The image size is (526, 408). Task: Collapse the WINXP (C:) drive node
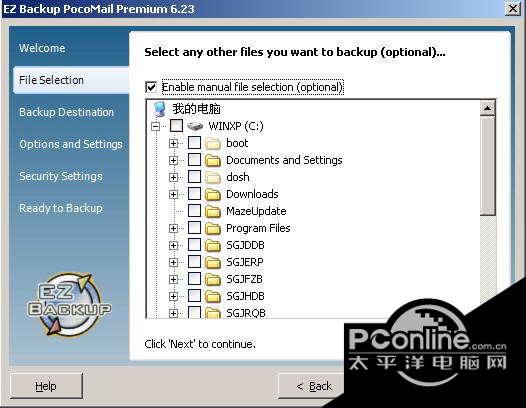point(156,127)
